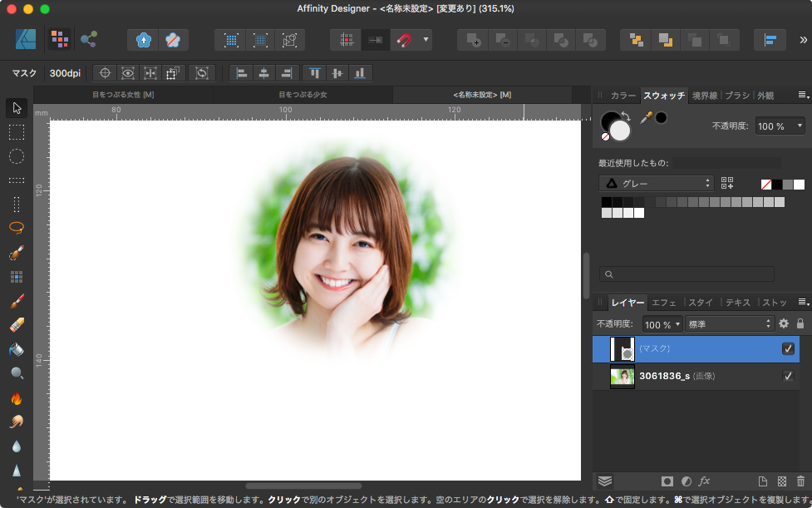Screen dimensions: 812x508
Task: Switch to the Pixel Persona icon
Action: pos(59,39)
